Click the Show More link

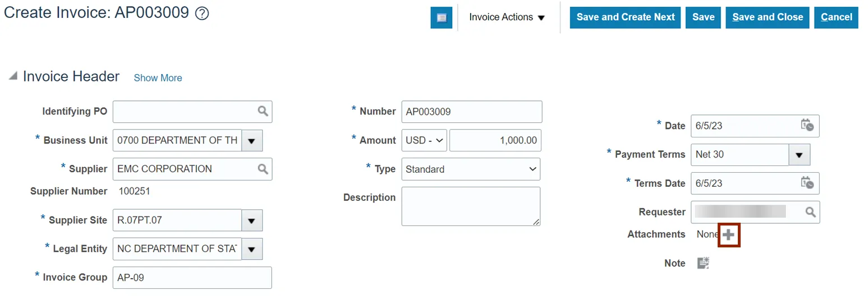tap(158, 78)
